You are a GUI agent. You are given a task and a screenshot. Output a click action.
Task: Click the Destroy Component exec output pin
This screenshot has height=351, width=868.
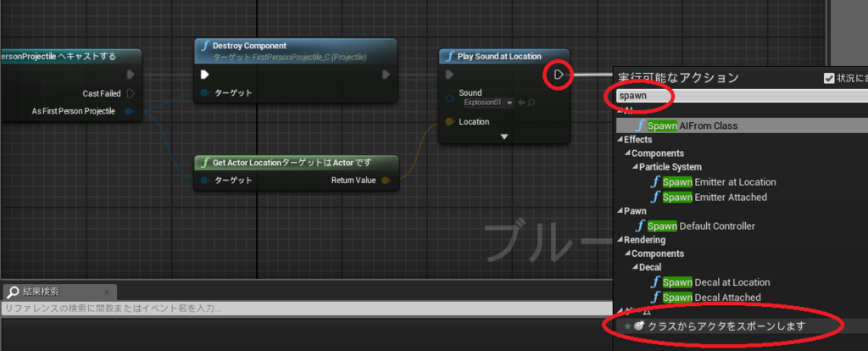(386, 75)
